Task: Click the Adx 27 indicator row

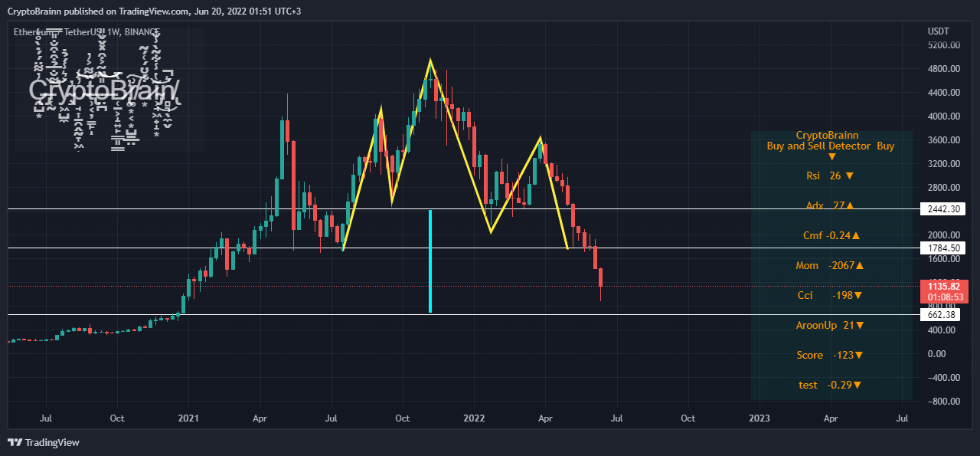Action: point(830,205)
